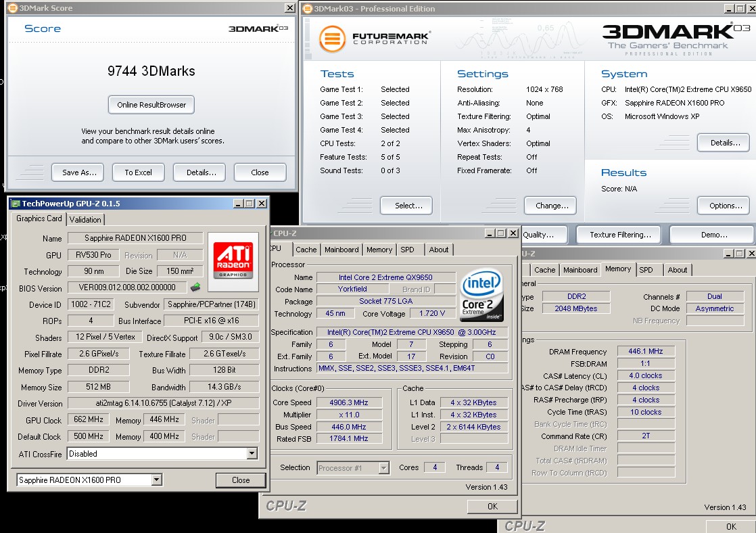Click the GPU-Z title bar icon
This screenshot has height=533, width=756.
coord(16,204)
